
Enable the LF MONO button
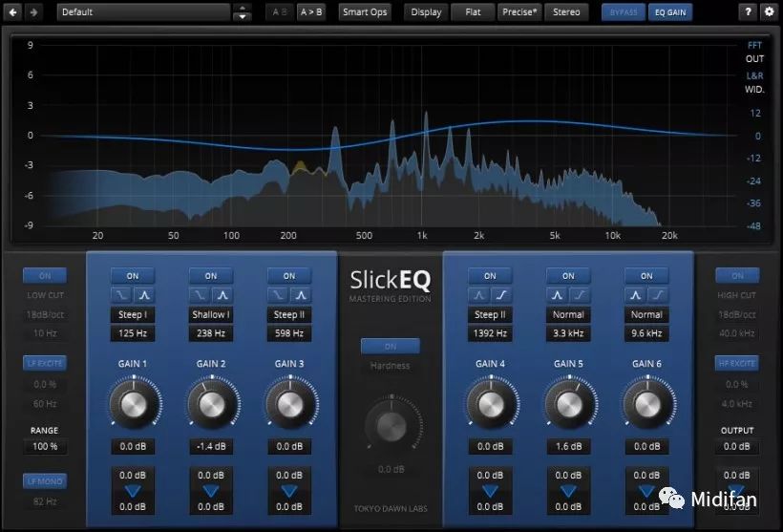pyautogui.click(x=45, y=481)
